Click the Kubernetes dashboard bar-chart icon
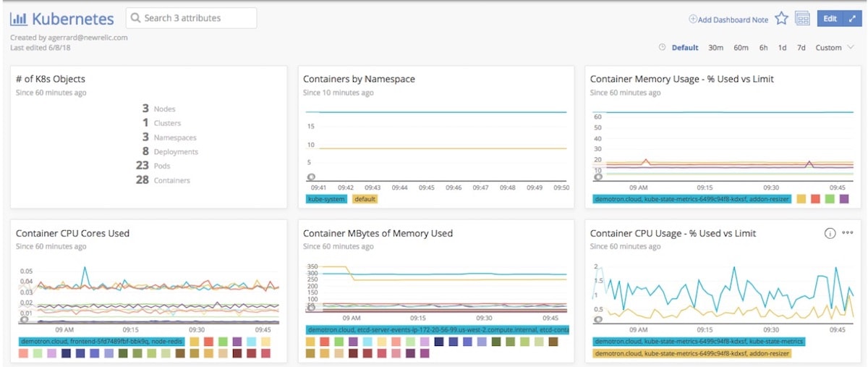 point(19,19)
